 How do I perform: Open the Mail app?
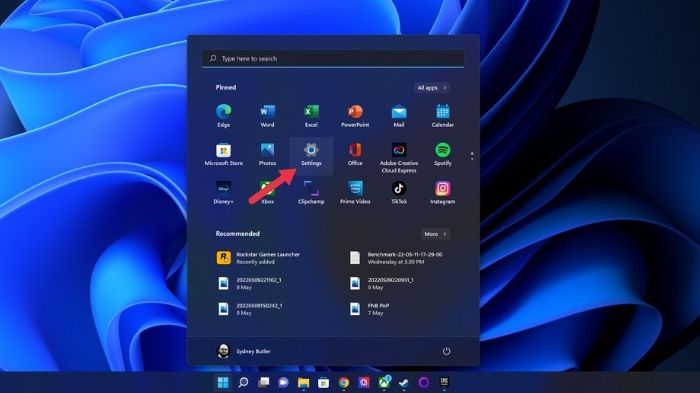click(399, 116)
